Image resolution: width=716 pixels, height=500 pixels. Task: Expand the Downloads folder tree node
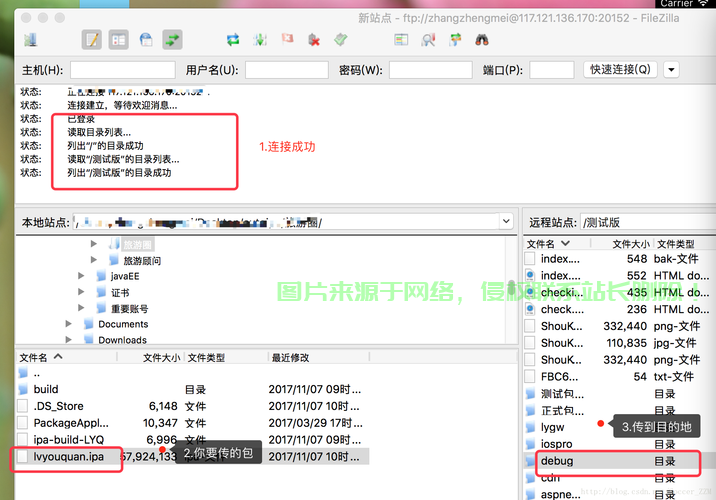click(68, 340)
